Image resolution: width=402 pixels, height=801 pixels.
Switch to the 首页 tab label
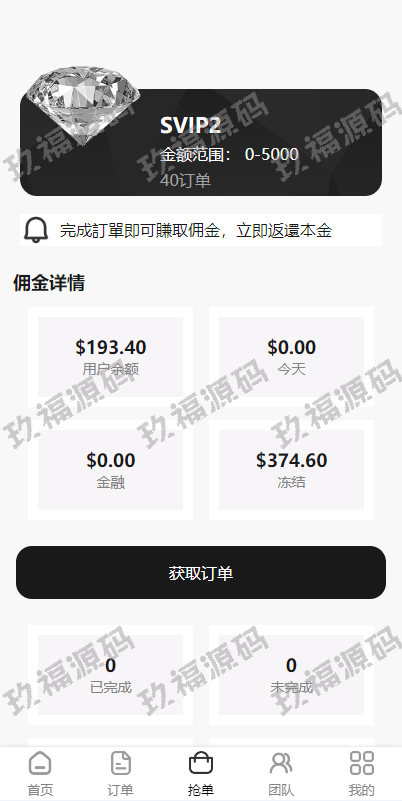point(40,790)
